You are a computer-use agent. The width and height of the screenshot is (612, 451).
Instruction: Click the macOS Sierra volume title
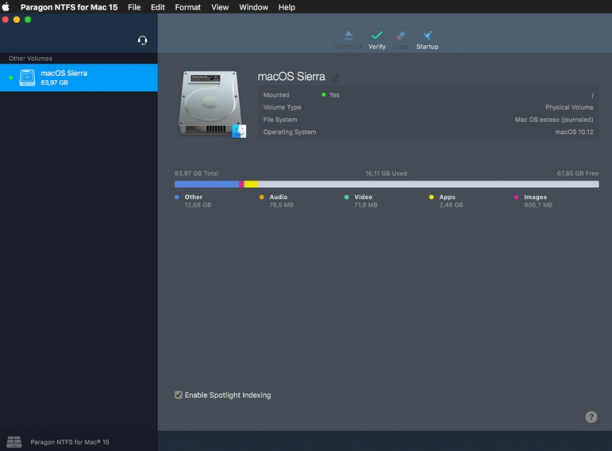[291, 76]
